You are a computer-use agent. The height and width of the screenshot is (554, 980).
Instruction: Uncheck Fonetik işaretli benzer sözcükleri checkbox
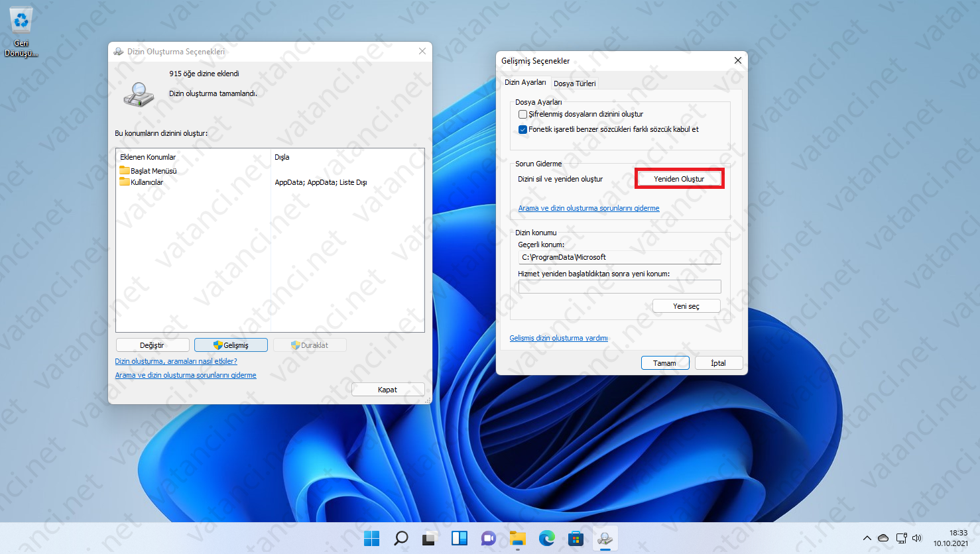pyautogui.click(x=522, y=129)
